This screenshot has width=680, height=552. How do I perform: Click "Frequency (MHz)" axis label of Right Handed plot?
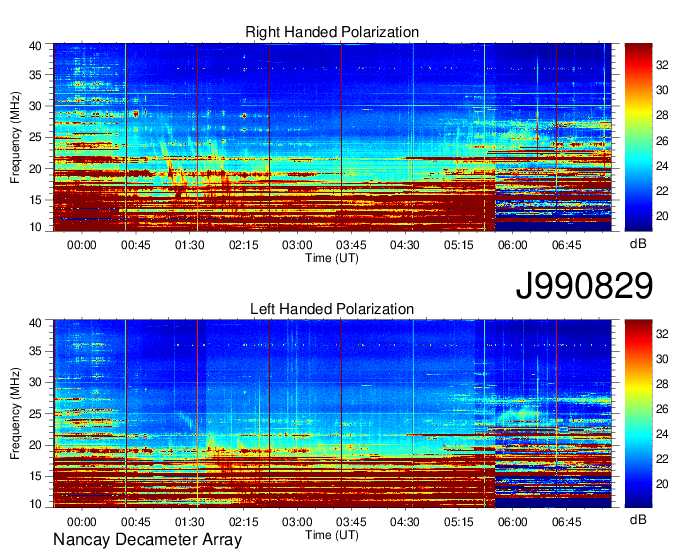tap(15, 137)
